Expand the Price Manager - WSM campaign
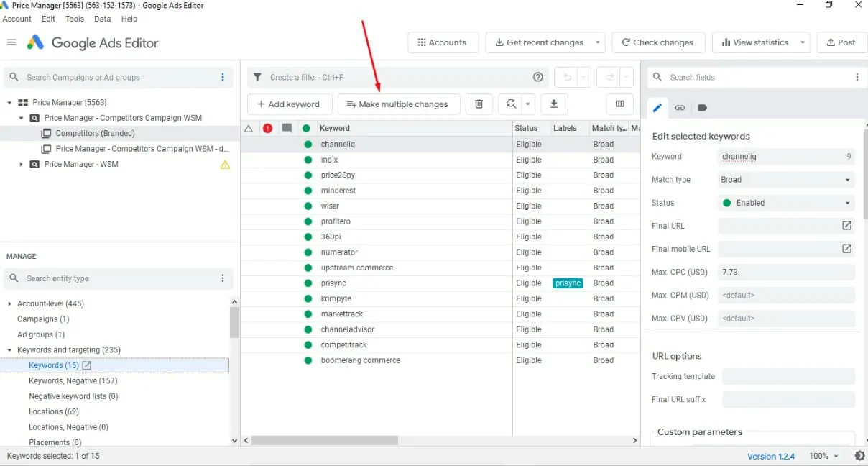This screenshot has width=868, height=466. 21,165
